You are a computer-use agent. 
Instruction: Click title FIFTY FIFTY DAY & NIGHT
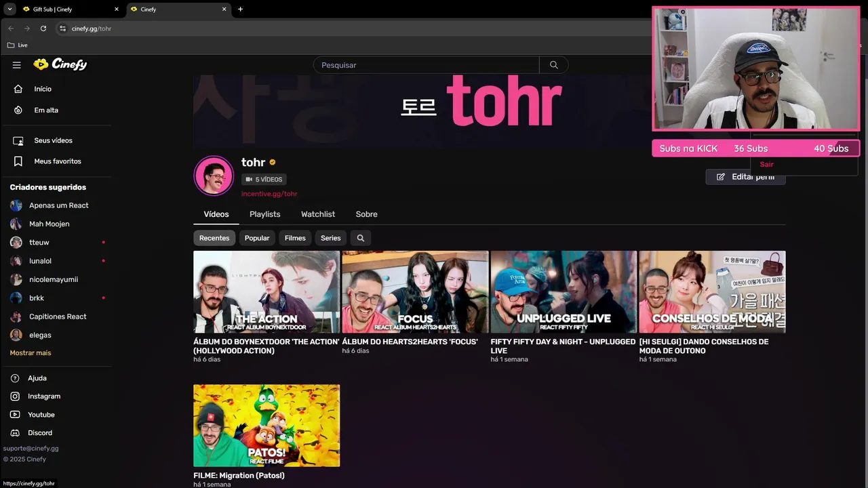click(x=563, y=346)
